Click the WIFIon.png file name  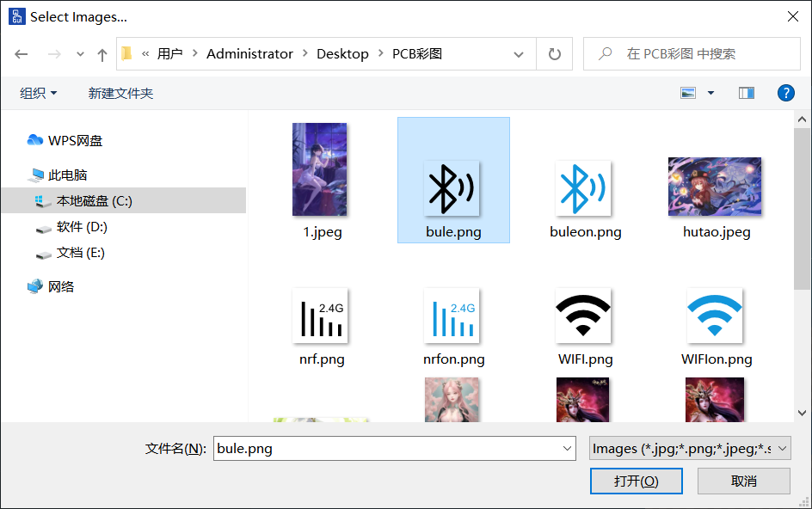coord(717,359)
